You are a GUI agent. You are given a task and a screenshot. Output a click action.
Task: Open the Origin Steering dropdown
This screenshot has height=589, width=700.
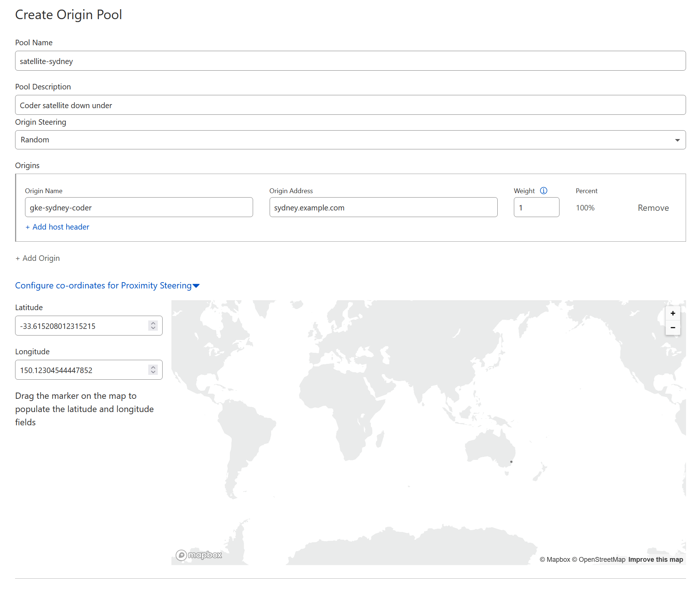click(350, 140)
